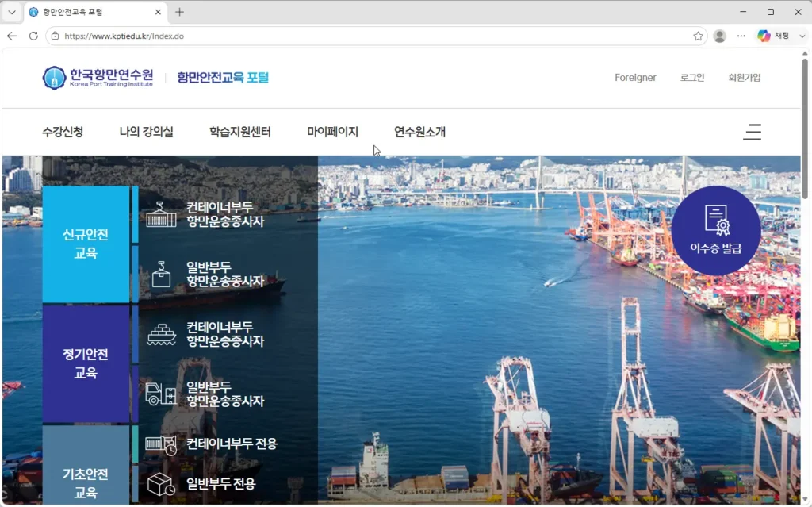Open 컨테이너부두 항만운송종사자 under 정기안전교육
Viewport: 812px width, 507px height.
[x=225, y=334]
